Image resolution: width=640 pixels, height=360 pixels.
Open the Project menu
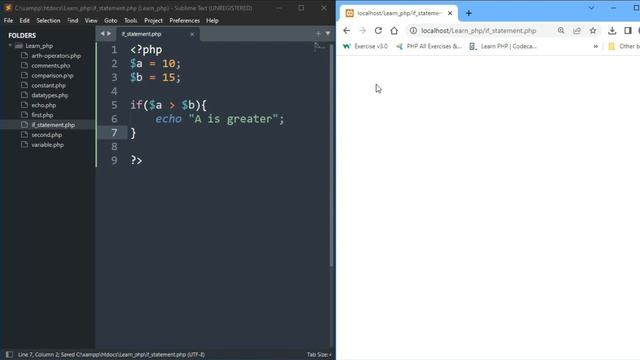(153, 20)
